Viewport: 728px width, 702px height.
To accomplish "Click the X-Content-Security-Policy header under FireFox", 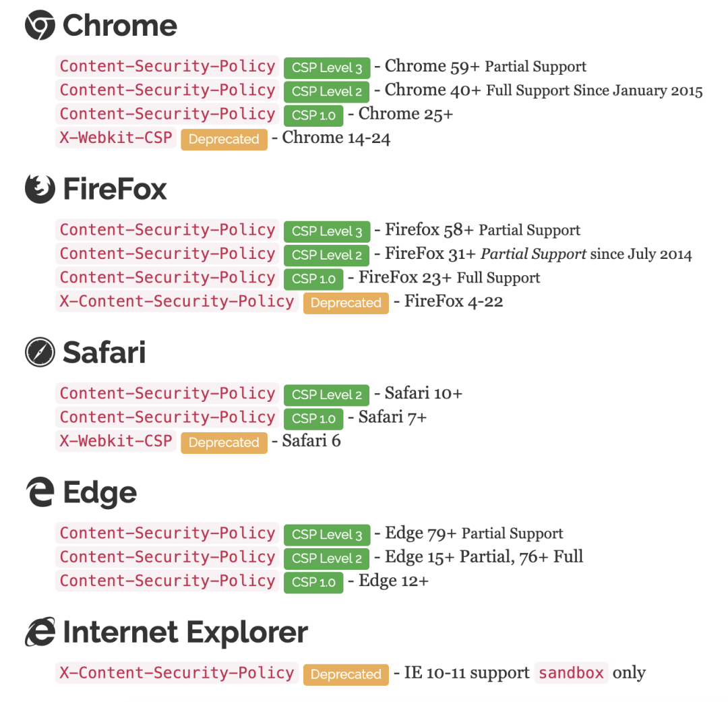I will [177, 301].
